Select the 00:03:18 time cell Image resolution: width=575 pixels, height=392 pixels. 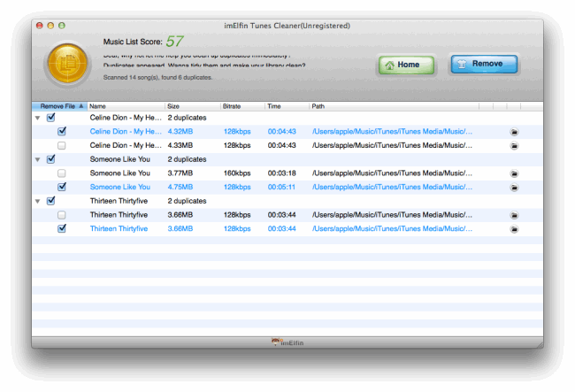[x=281, y=173]
